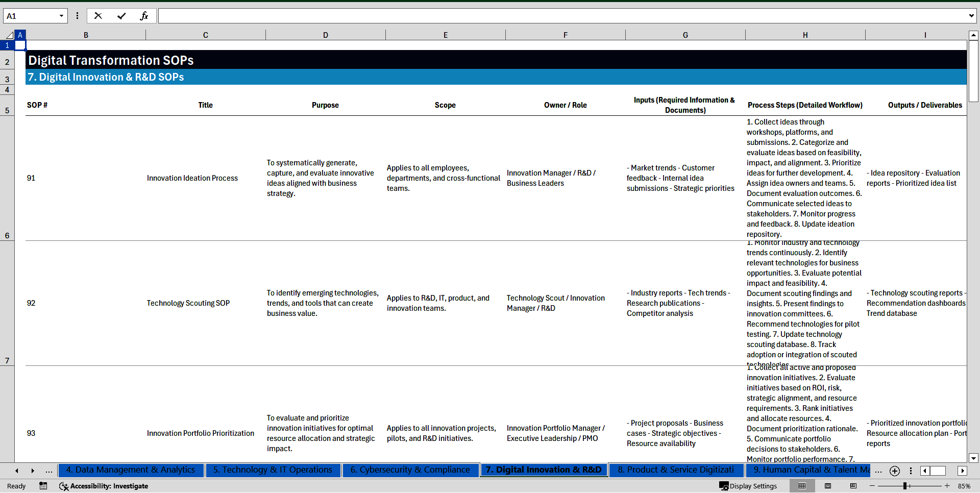Switch to 6. Cybersecurity & Compliance sheet
Screen dimensions: 980x493
pyautogui.click(x=410, y=470)
